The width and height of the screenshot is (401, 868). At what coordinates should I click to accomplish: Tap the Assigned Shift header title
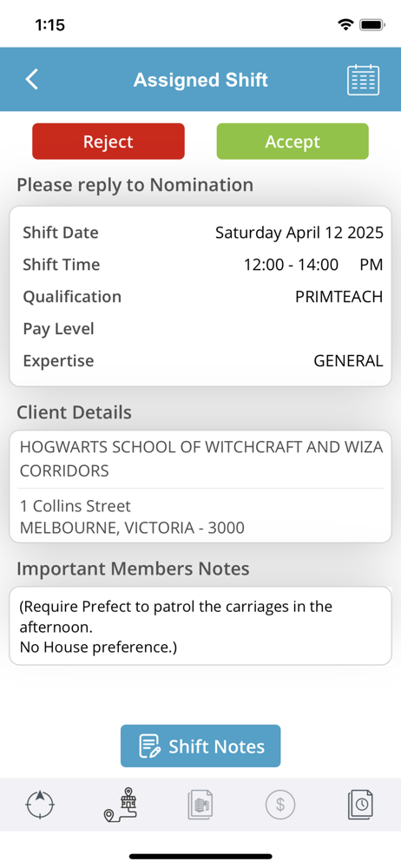click(x=200, y=80)
